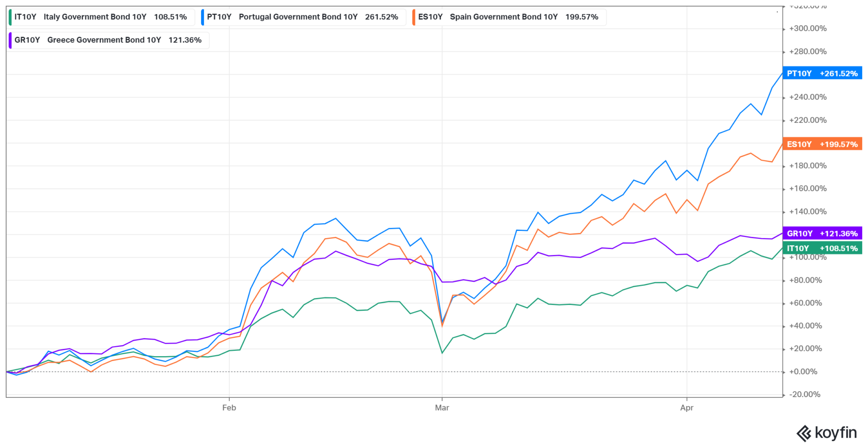Click the purple GR10Y legend color bar
This screenshot has width=868, height=448.
(x=10, y=40)
